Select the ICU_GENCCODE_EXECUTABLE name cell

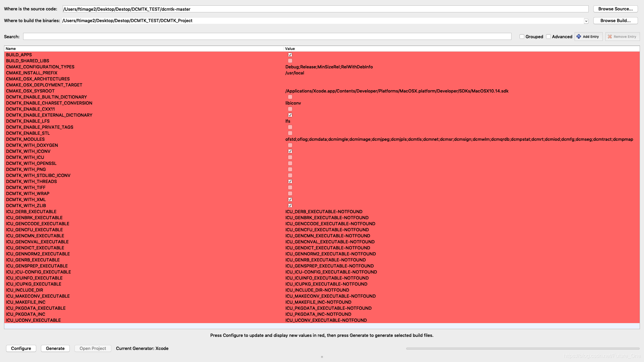coord(38,224)
